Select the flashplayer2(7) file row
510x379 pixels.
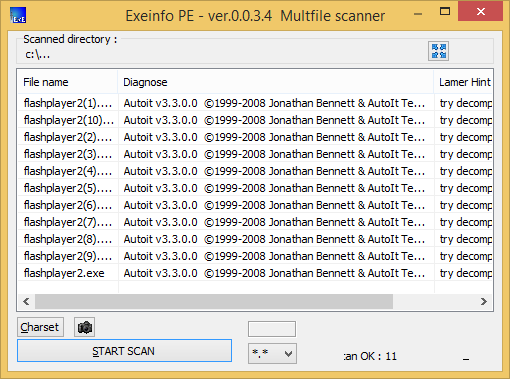point(255,222)
